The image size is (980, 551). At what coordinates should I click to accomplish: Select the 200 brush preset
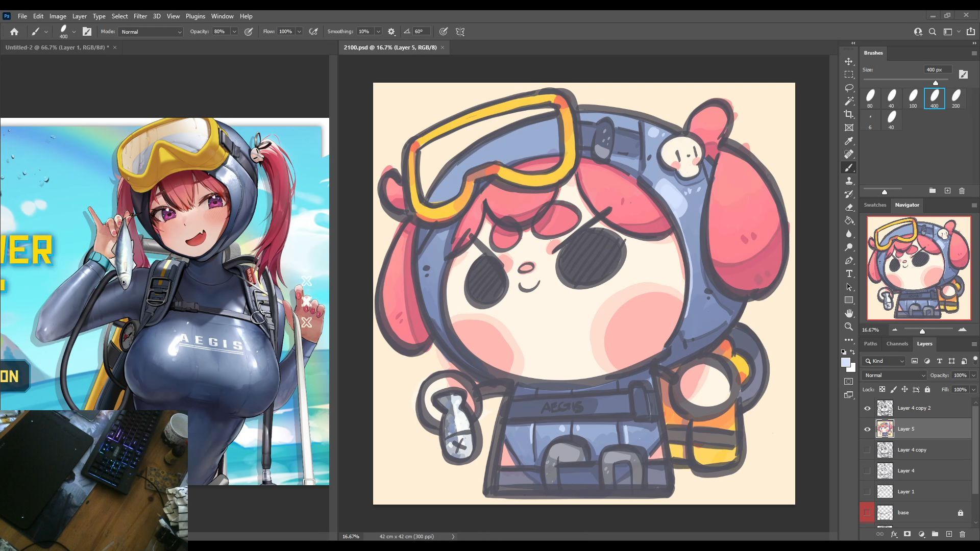(956, 98)
